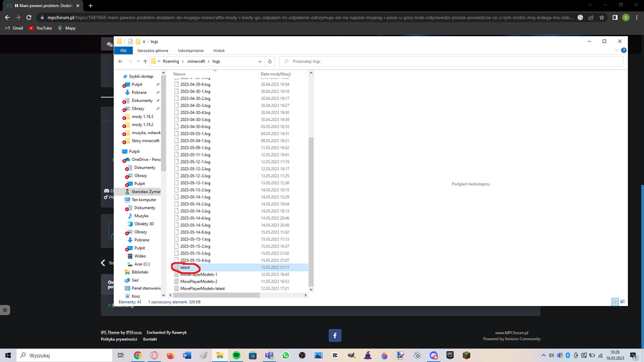Viewport: 644px width, 362px height.
Task: Bookmark this page with star icon
Action: [601, 17]
